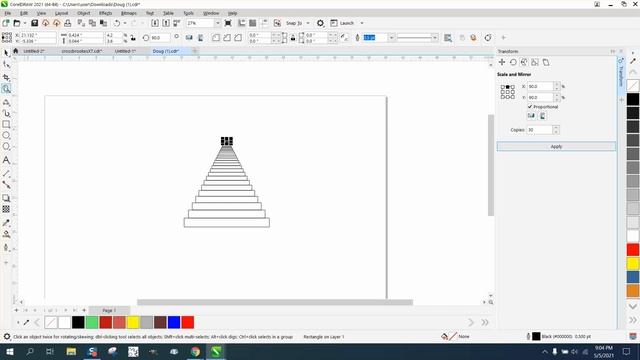Click the Copies input field
This screenshot has width=640, height=360.
[540, 130]
